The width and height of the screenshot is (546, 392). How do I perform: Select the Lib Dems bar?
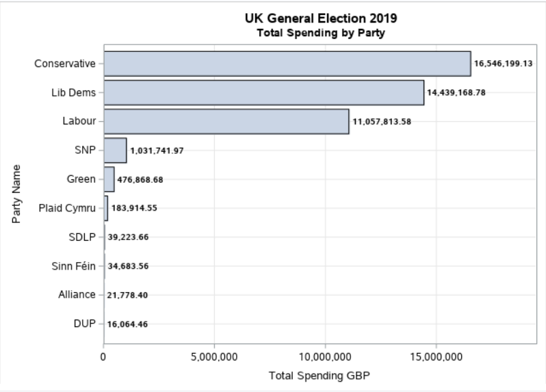tap(263, 92)
